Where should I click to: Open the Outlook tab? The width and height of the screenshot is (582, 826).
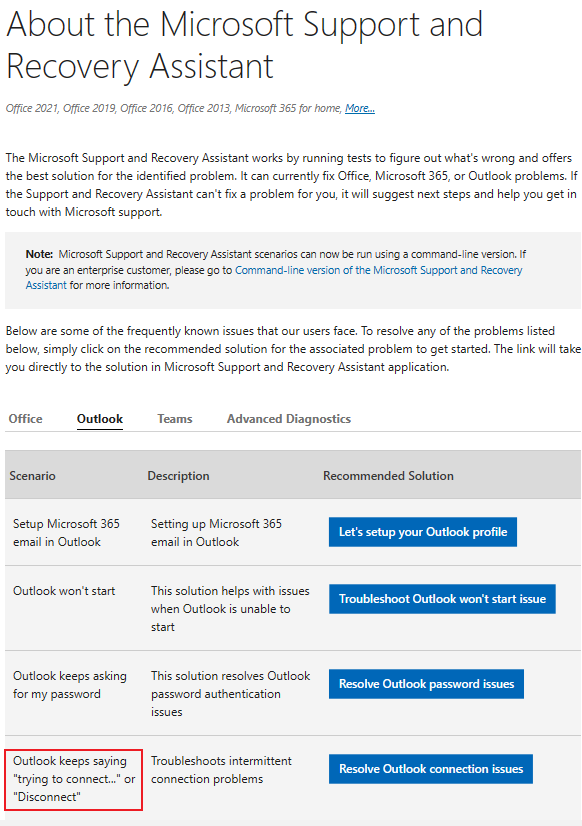[99, 418]
